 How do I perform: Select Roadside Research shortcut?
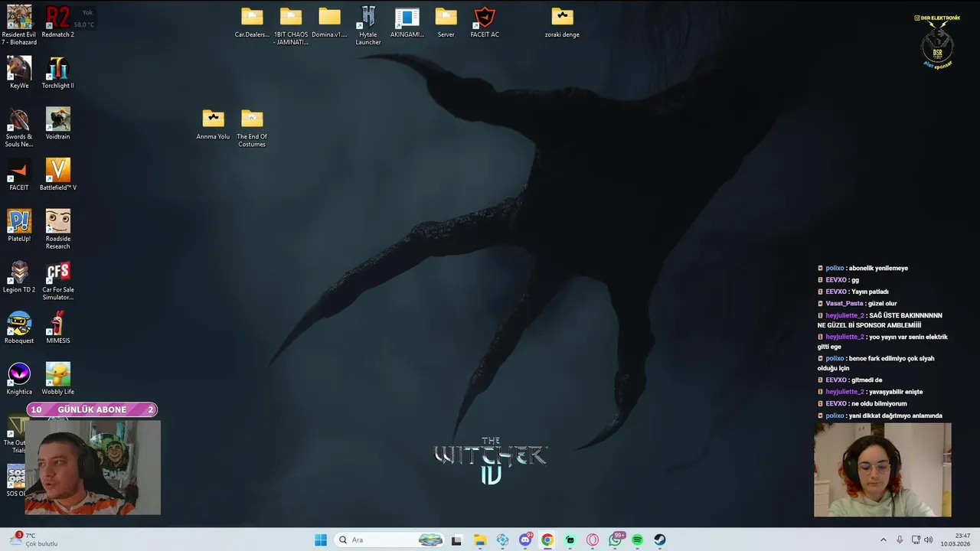(57, 229)
